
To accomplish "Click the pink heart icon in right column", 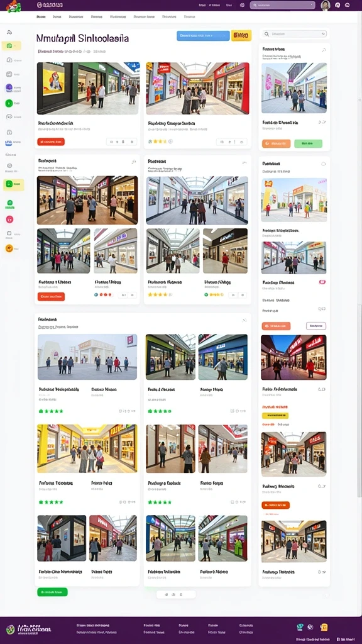I will (x=322, y=282).
